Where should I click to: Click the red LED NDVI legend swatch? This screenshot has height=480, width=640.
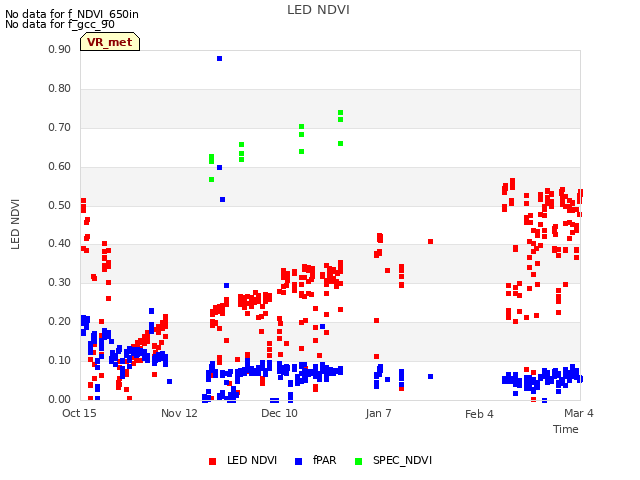click(212, 461)
